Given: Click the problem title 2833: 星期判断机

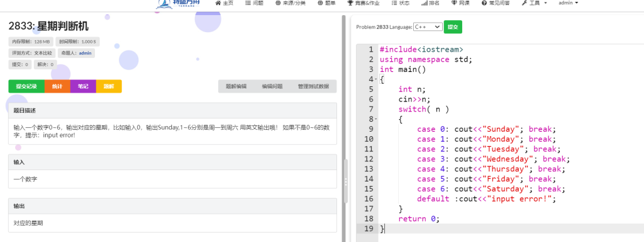Looking at the screenshot, I should 48,26.
